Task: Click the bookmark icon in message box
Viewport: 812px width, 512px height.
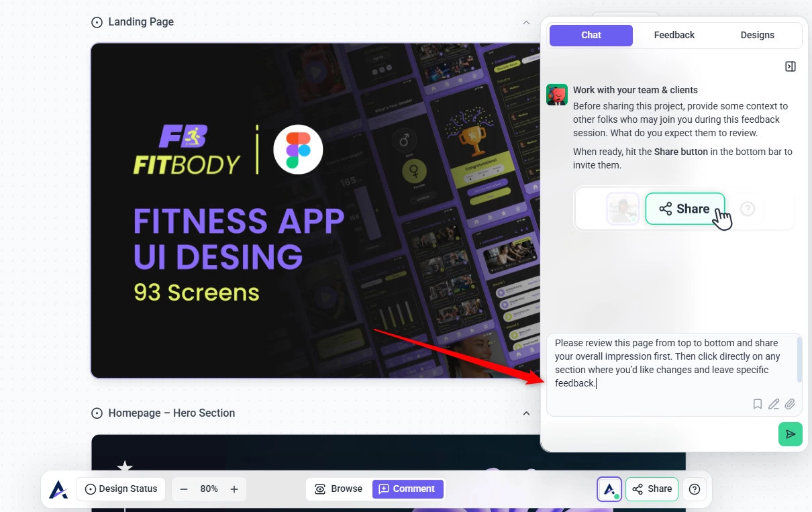Action: tap(757, 404)
